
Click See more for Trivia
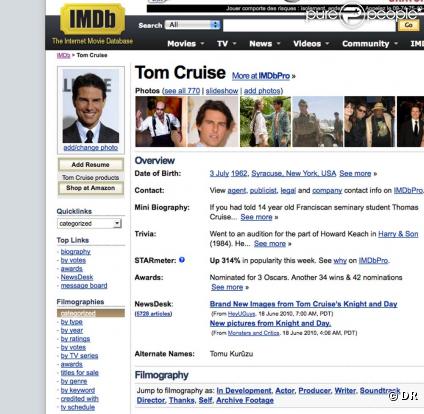[270, 244]
